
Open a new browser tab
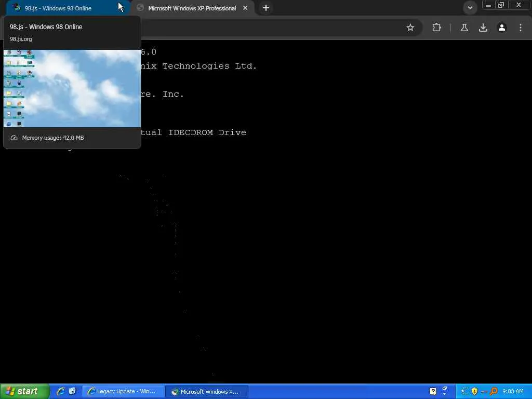(266, 8)
